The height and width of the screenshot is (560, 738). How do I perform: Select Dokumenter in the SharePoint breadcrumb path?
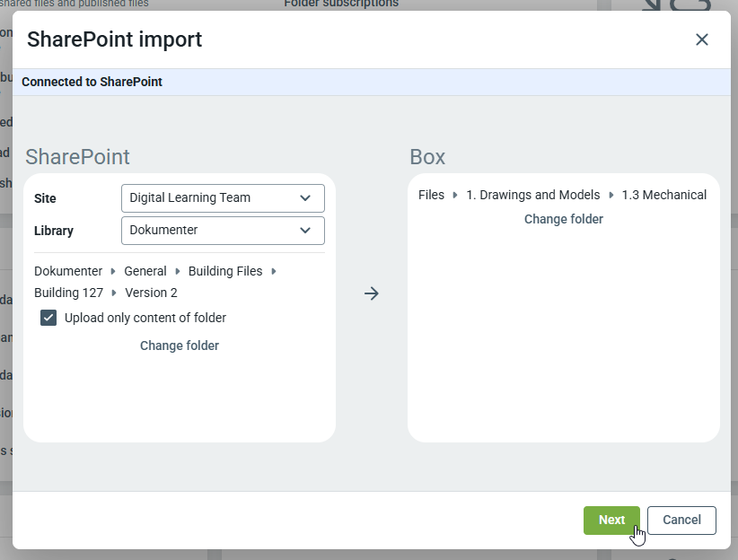[68, 271]
